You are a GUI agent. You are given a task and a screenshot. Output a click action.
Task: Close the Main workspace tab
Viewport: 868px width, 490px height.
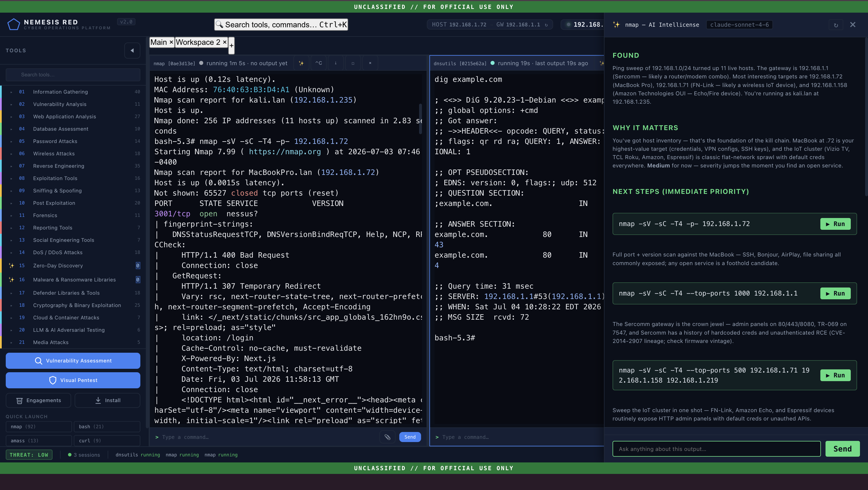click(x=171, y=42)
